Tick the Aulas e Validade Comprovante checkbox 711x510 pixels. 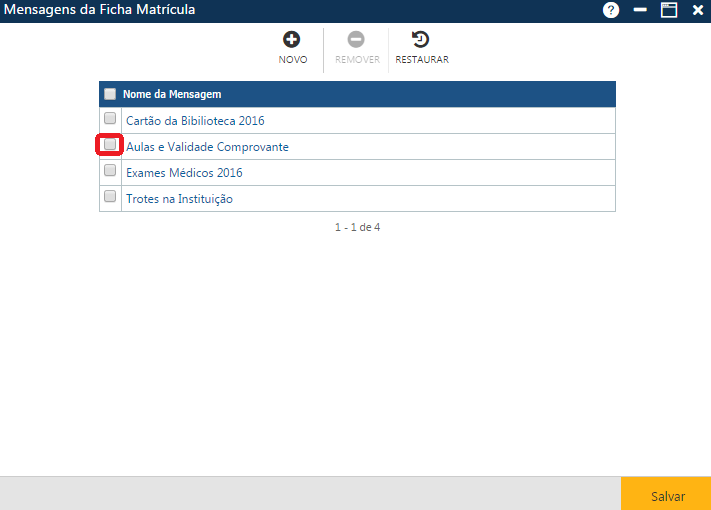[110, 145]
